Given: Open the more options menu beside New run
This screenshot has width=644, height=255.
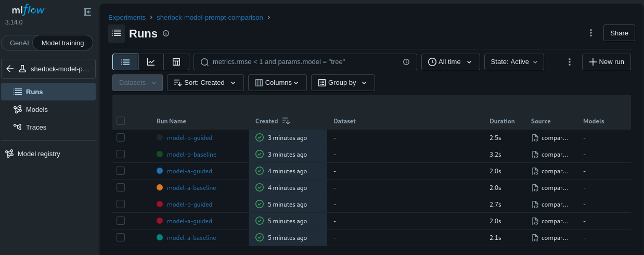Looking at the screenshot, I should pyautogui.click(x=570, y=62).
